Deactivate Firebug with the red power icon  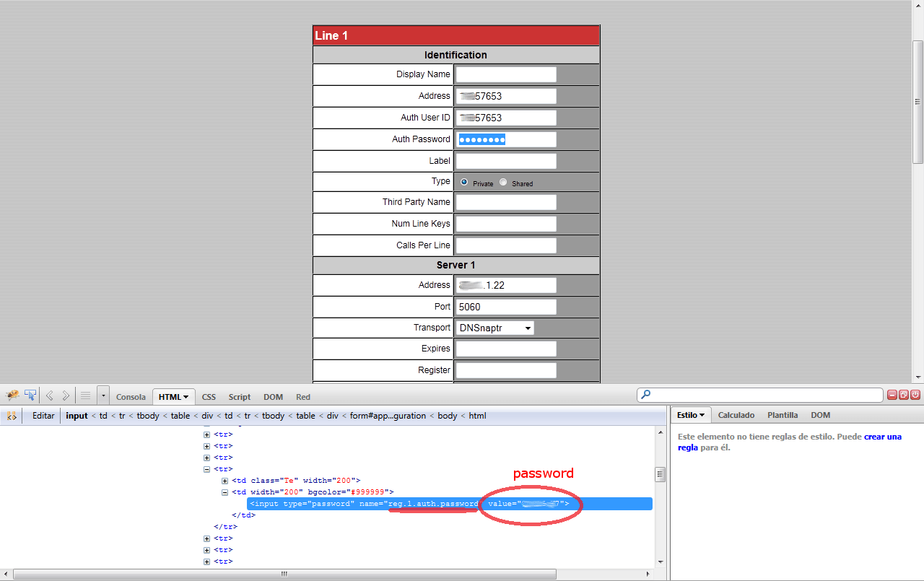[915, 395]
